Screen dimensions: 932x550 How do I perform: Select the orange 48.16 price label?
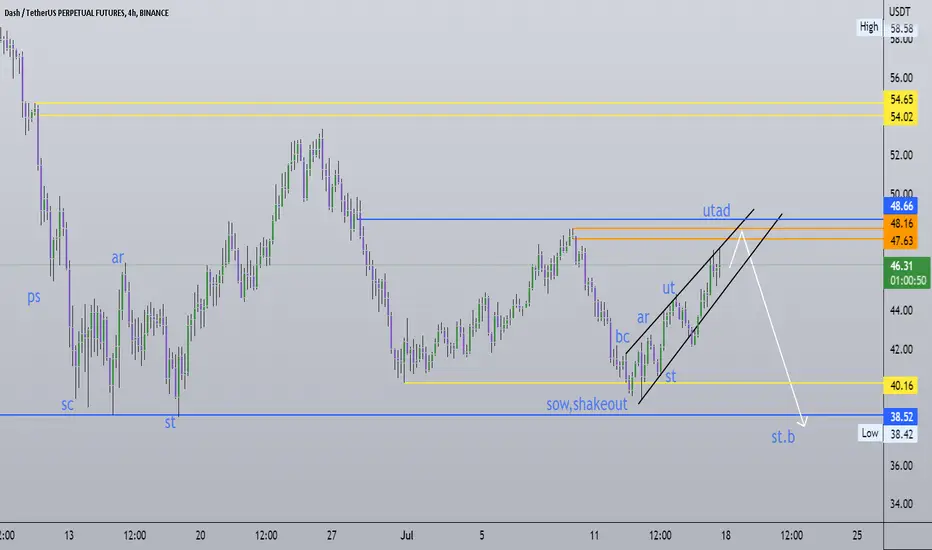pyautogui.click(x=901, y=224)
